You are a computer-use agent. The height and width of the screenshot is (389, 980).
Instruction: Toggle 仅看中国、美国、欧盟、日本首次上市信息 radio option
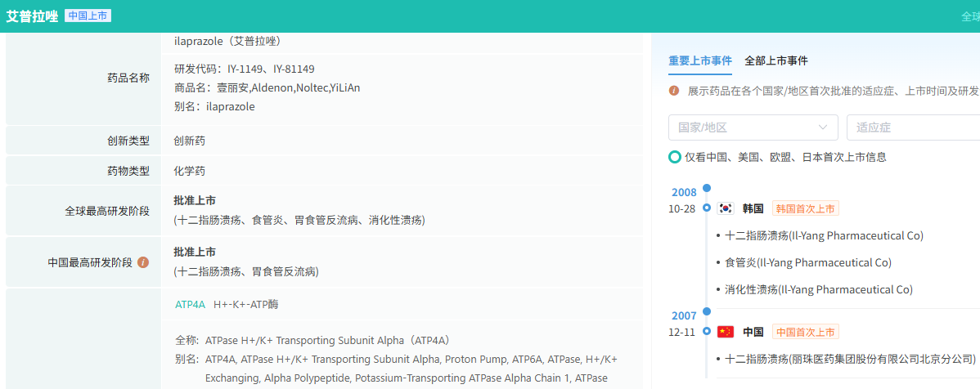[675, 157]
